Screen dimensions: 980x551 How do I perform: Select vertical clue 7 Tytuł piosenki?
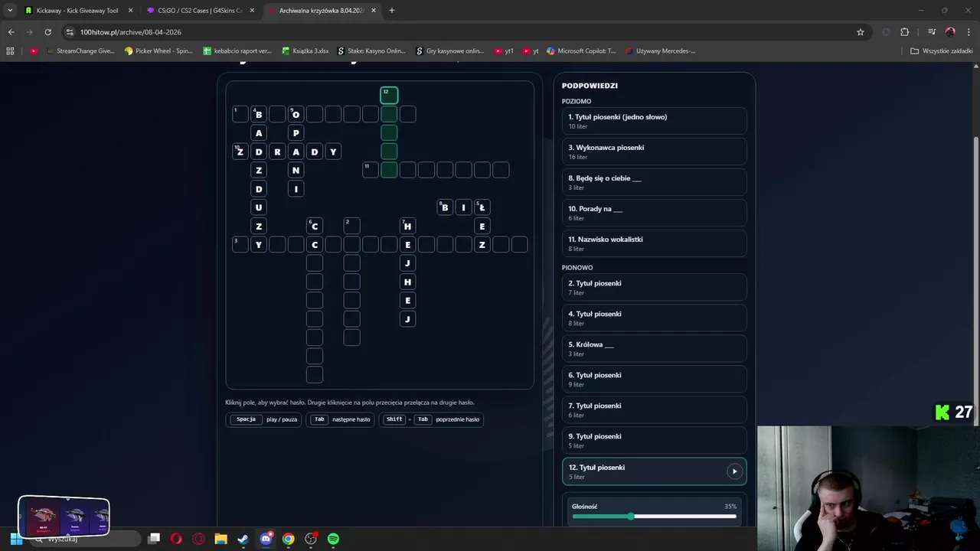point(654,410)
